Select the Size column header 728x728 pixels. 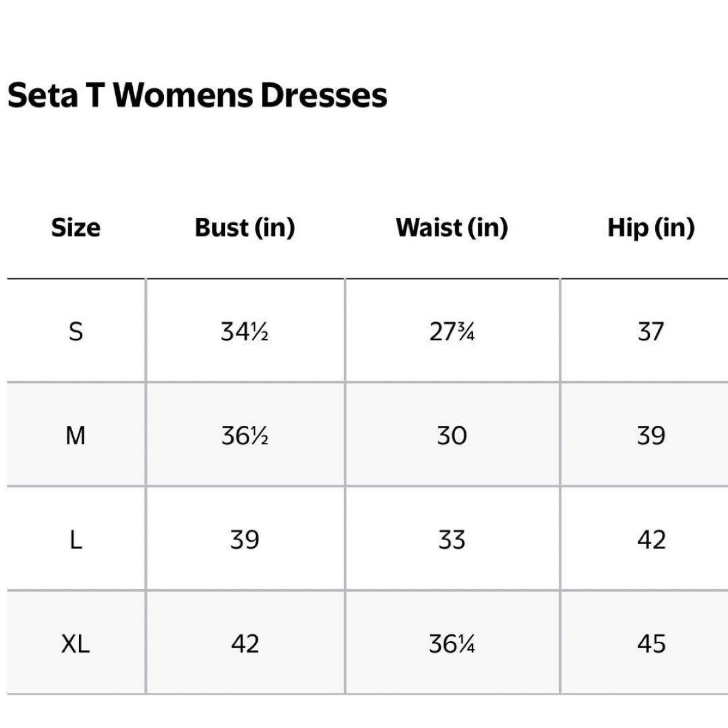pos(76,227)
